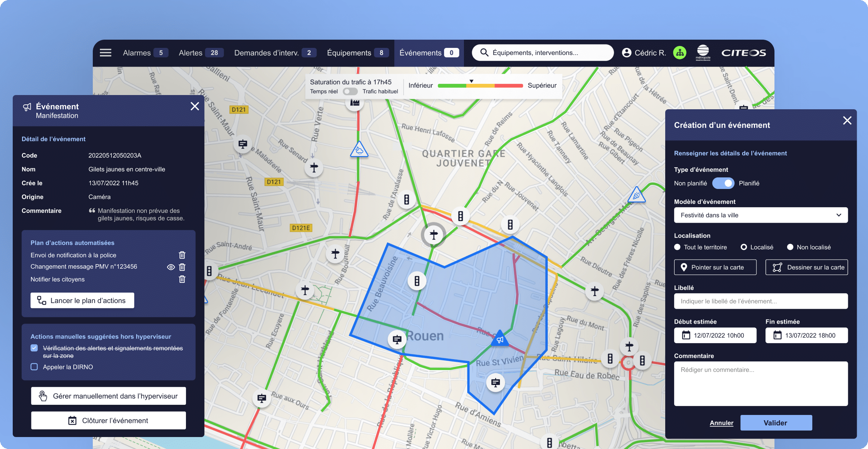868x449 pixels.
Task: Delete Changement message PMV action
Action: pos(182,267)
